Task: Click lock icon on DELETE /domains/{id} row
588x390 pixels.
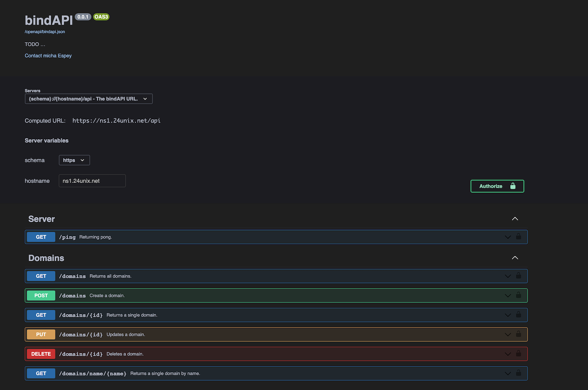Action: [518, 353]
